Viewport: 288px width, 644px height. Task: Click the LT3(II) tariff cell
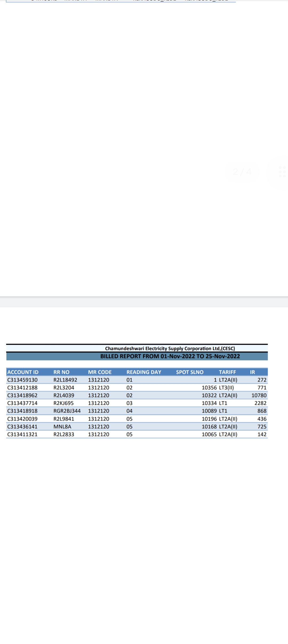pyautogui.click(x=226, y=387)
